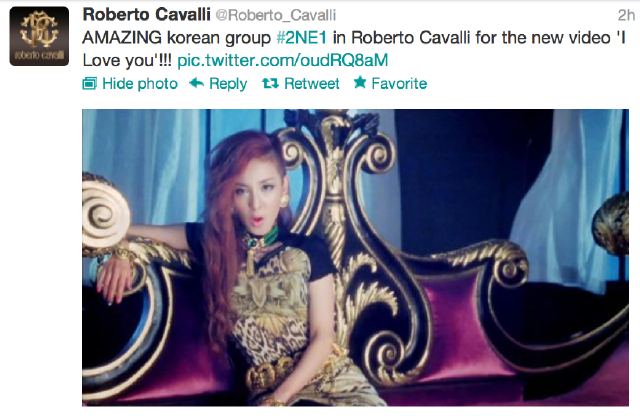Screen dimensions: 640x416
Task: Expand tweet by clicking 'AMAZING korean group' text
Action: click(x=176, y=38)
